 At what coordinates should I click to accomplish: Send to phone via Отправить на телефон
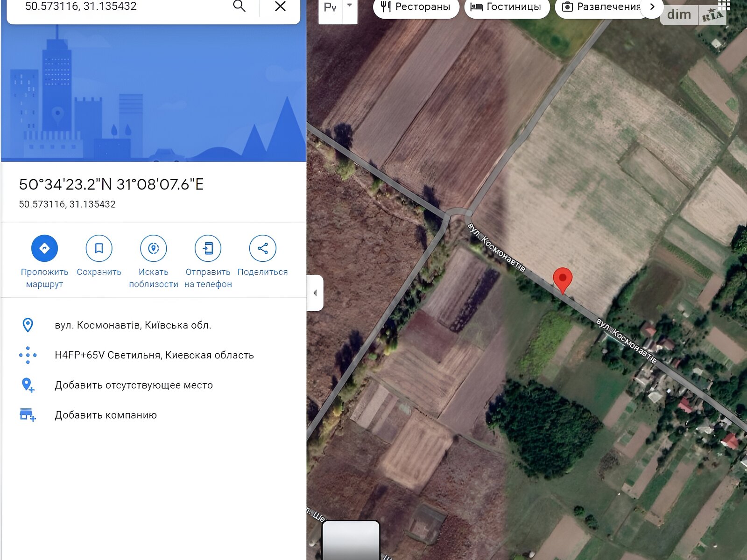208,248
